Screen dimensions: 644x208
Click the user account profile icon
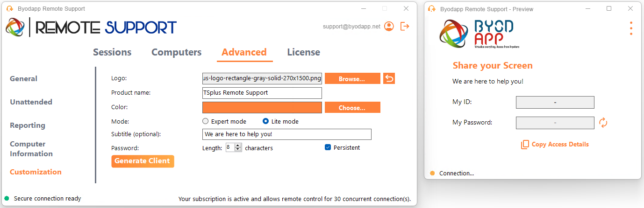pos(389,27)
